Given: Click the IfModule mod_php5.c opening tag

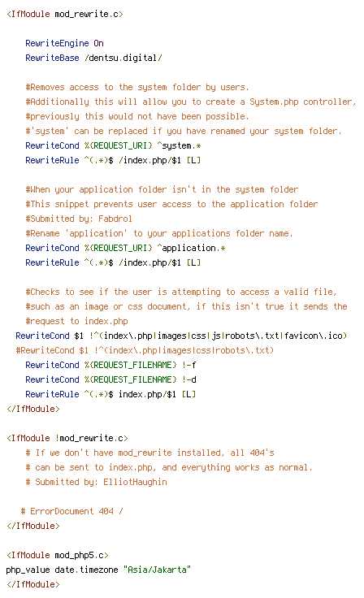Looking at the screenshot, I should pos(58,555).
